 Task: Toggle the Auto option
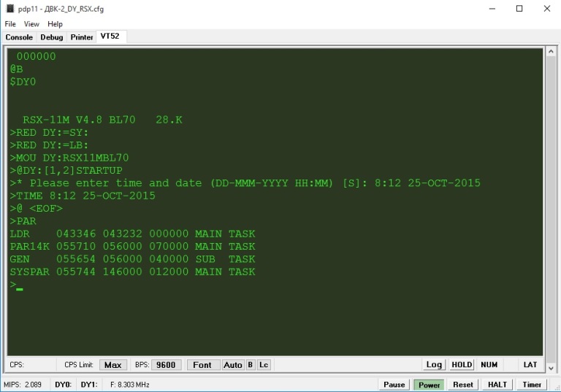tap(233, 365)
